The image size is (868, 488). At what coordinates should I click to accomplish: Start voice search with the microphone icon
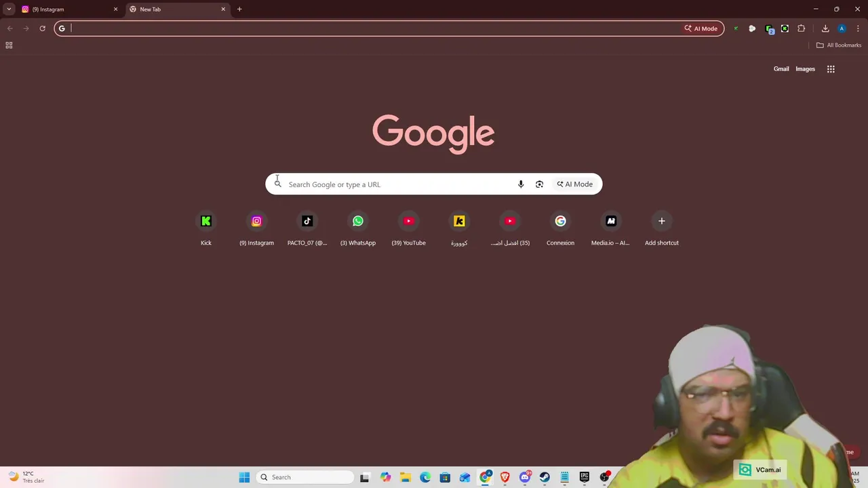coord(521,184)
